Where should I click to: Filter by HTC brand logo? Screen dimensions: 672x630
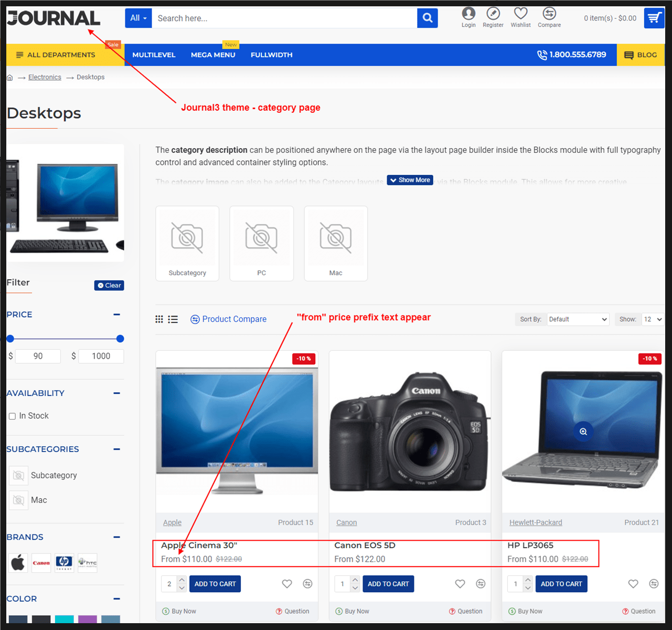tap(88, 563)
